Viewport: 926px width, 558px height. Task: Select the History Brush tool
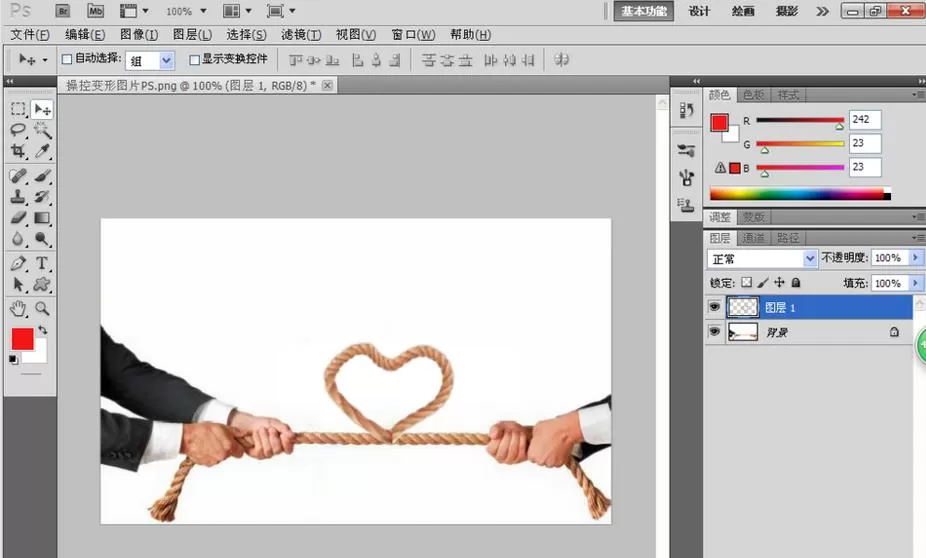click(42, 197)
